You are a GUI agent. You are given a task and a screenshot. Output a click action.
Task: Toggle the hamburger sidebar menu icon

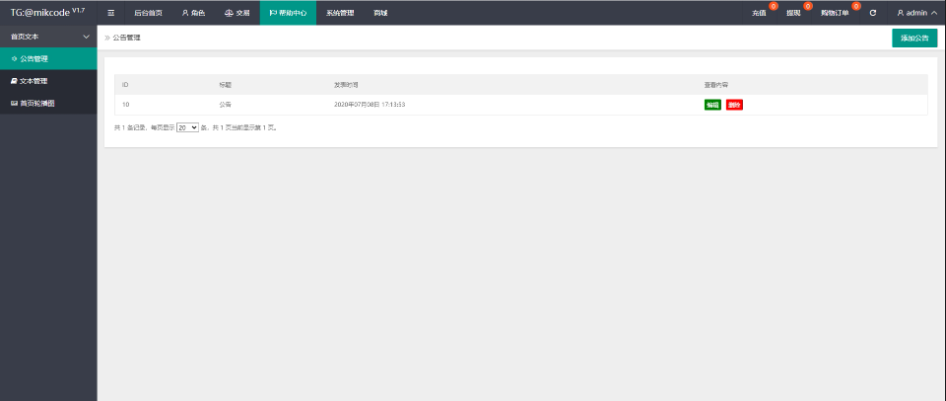111,13
